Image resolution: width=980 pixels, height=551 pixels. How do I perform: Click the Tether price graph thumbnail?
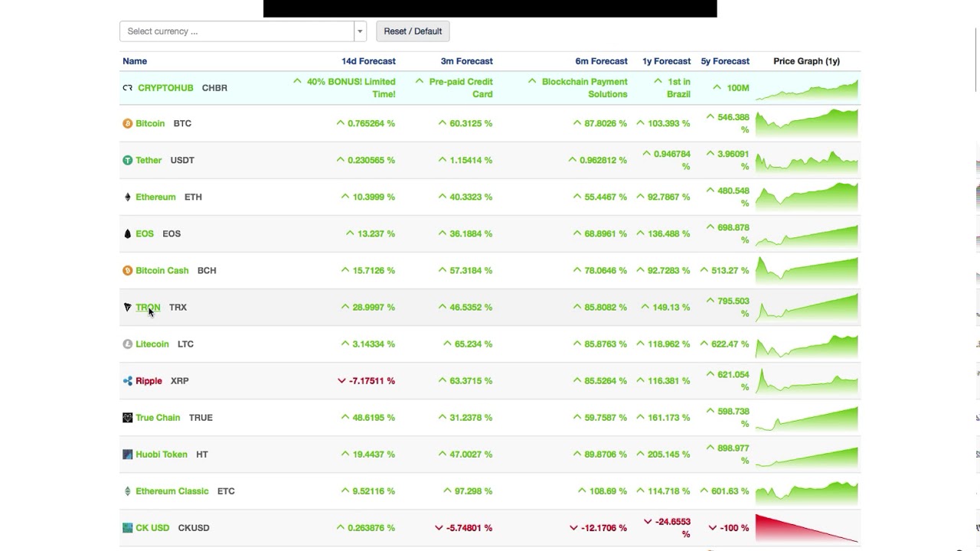pyautogui.click(x=807, y=160)
